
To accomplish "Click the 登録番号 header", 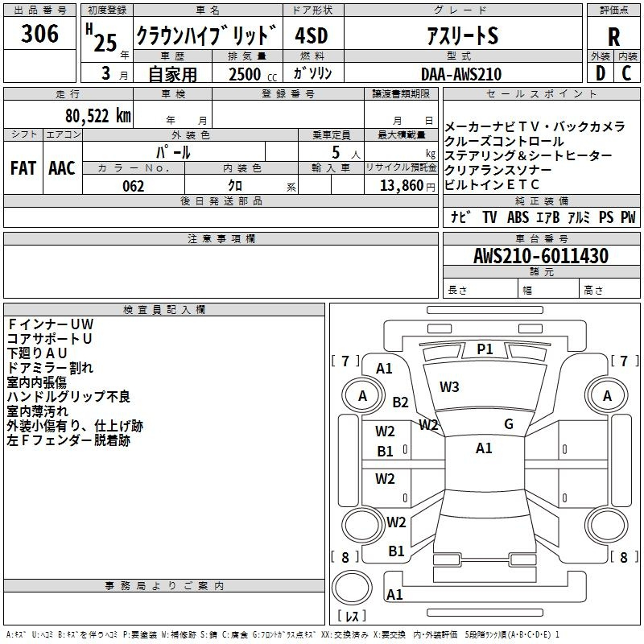I will 288,94.
